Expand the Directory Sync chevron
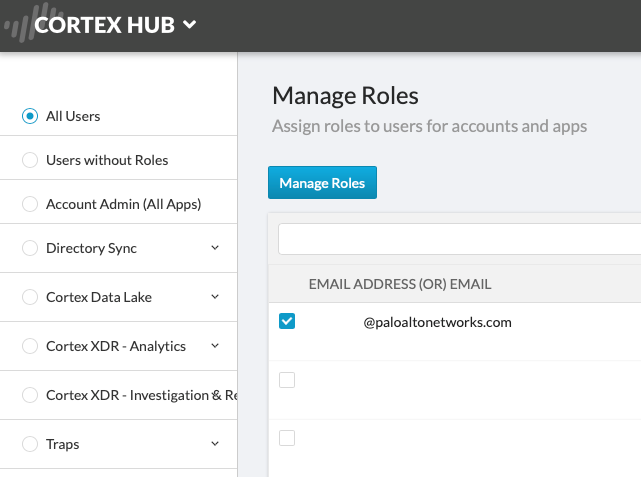 pyautogui.click(x=215, y=248)
